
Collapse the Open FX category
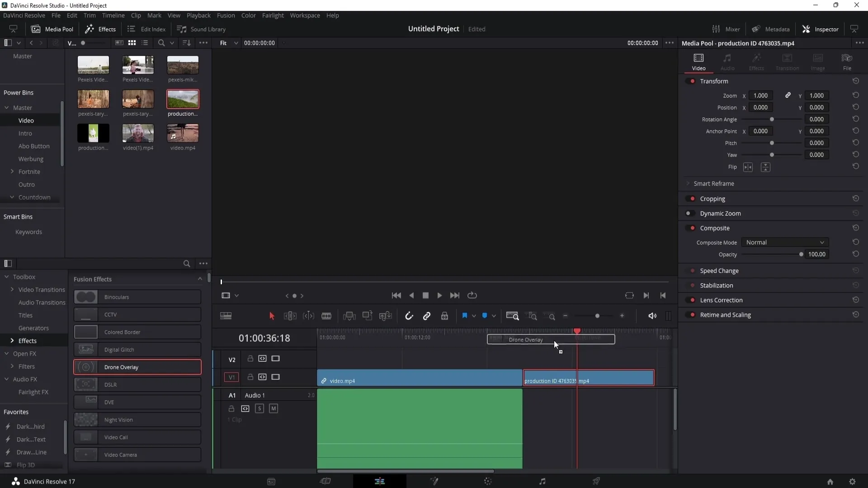pyautogui.click(x=7, y=354)
